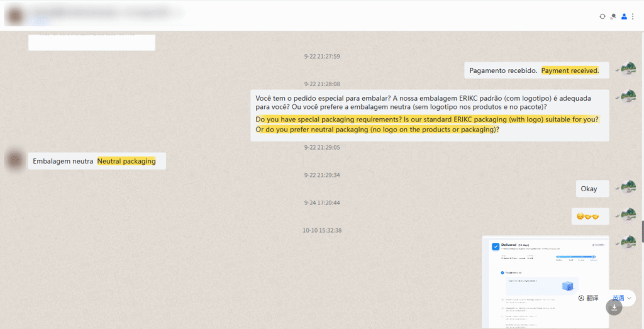The width and height of the screenshot is (644, 329).
Task: Click the 'Okay' message bubble
Action: 589,189
